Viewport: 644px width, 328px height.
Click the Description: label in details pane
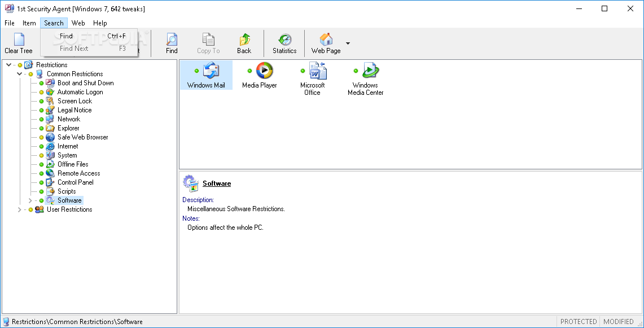(x=198, y=200)
